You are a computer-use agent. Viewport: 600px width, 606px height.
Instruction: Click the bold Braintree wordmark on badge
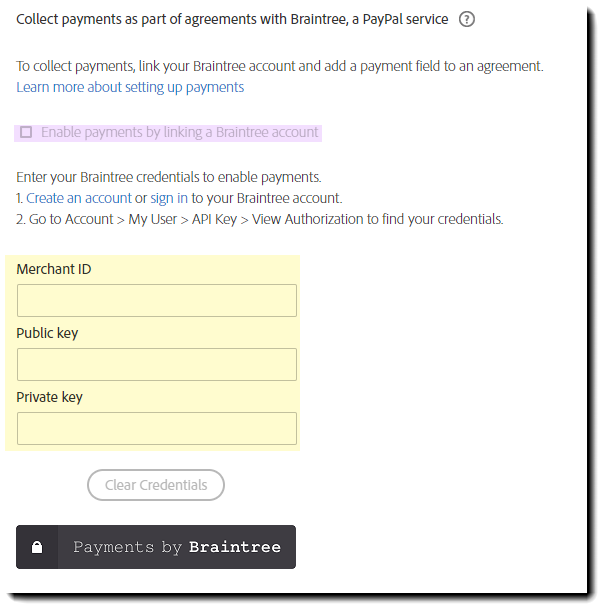click(x=235, y=547)
